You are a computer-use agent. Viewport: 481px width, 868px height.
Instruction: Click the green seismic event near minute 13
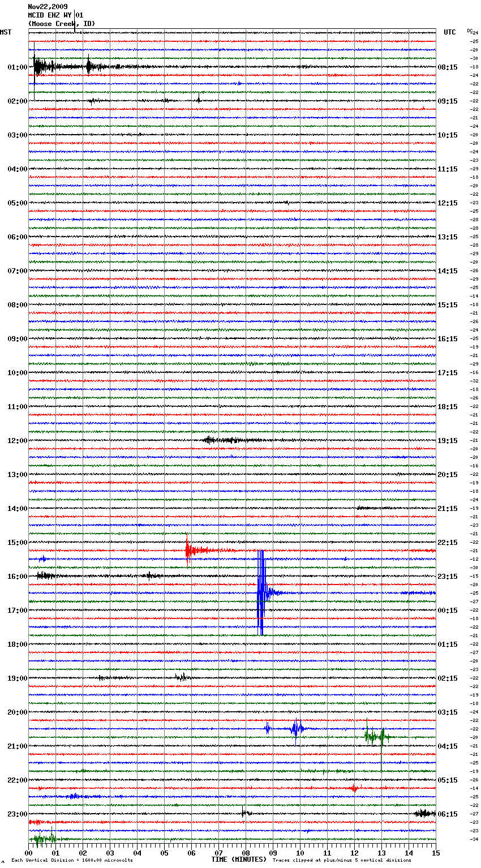pyautogui.click(x=375, y=736)
